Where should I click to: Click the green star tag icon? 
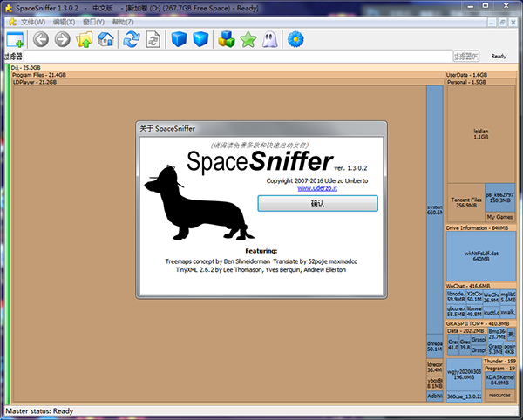(x=248, y=39)
